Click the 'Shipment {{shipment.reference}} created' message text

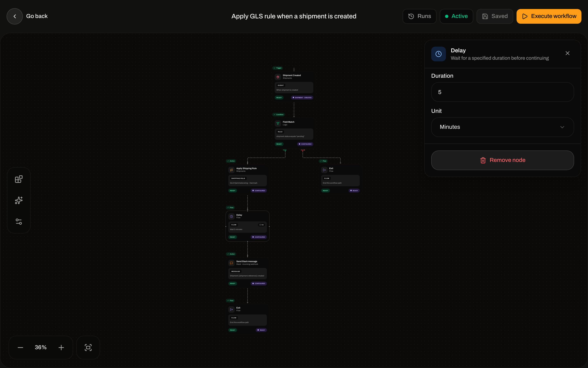(247, 276)
